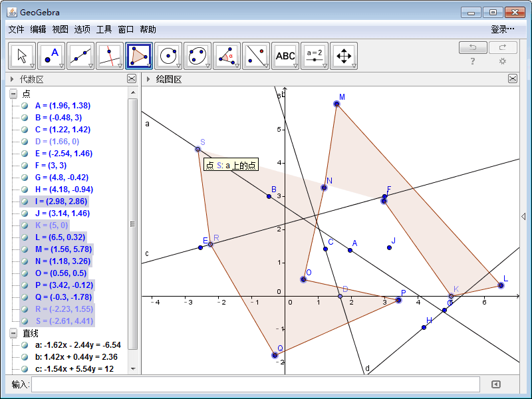Toggle visibility of point K
Image resolution: width=532 pixels, height=399 pixels.
click(x=25, y=225)
